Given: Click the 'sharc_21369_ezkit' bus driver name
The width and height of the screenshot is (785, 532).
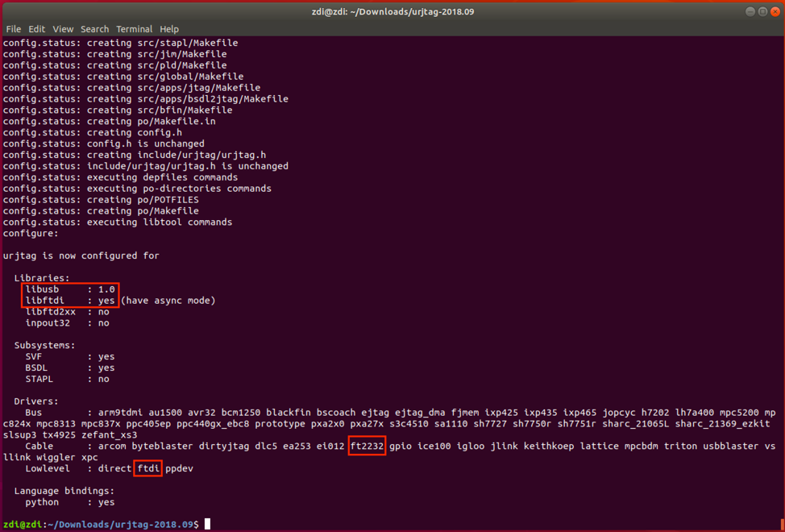Looking at the screenshot, I should [x=722, y=424].
